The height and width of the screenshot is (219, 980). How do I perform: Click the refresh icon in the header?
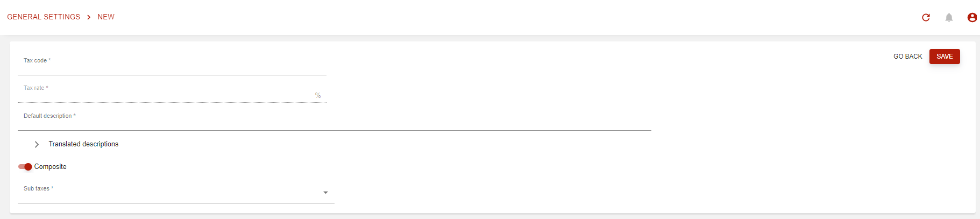pos(926,17)
